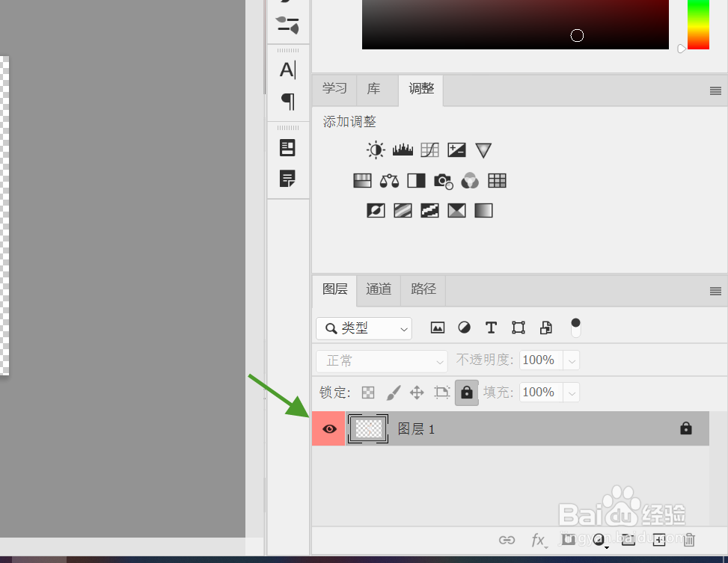The height and width of the screenshot is (563, 728).
Task: Toggle the lock all button
Action: pyautogui.click(x=467, y=393)
